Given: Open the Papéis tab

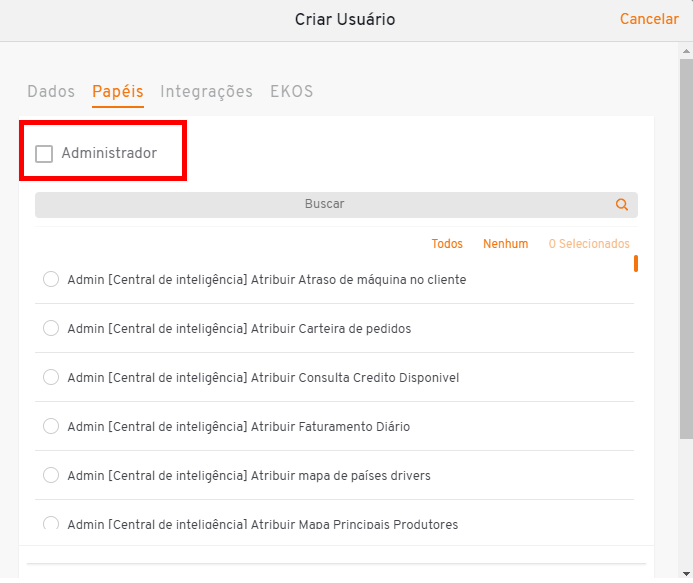Looking at the screenshot, I should (118, 91).
